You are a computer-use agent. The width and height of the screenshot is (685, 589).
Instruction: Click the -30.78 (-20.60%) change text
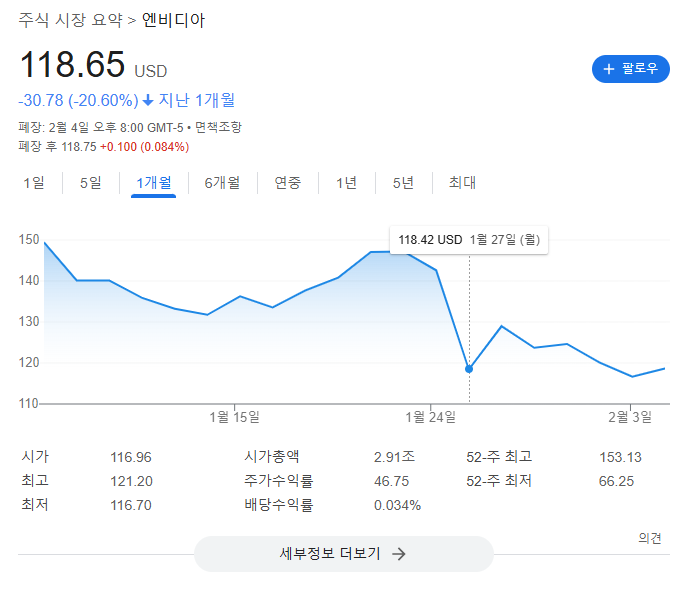coord(79,100)
